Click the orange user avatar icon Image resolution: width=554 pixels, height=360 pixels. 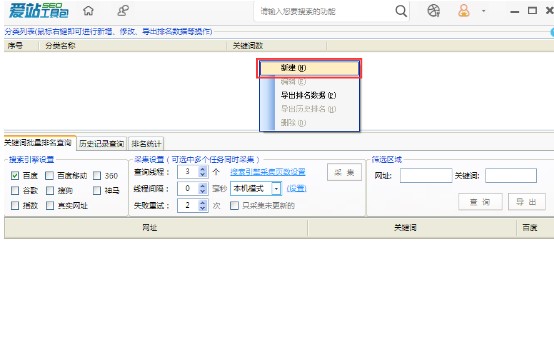click(x=464, y=11)
